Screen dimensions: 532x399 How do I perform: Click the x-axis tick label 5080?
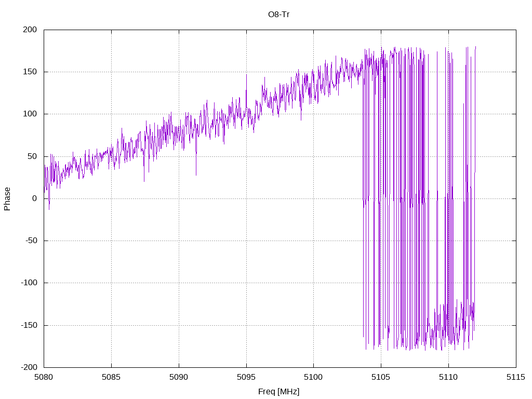(x=44, y=377)
